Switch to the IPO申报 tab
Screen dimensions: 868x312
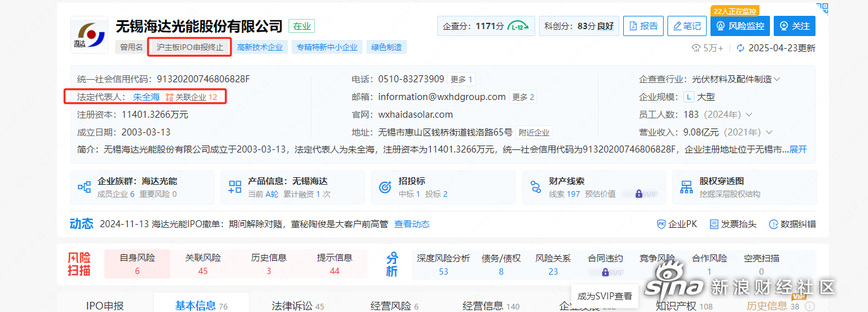pyautogui.click(x=104, y=306)
